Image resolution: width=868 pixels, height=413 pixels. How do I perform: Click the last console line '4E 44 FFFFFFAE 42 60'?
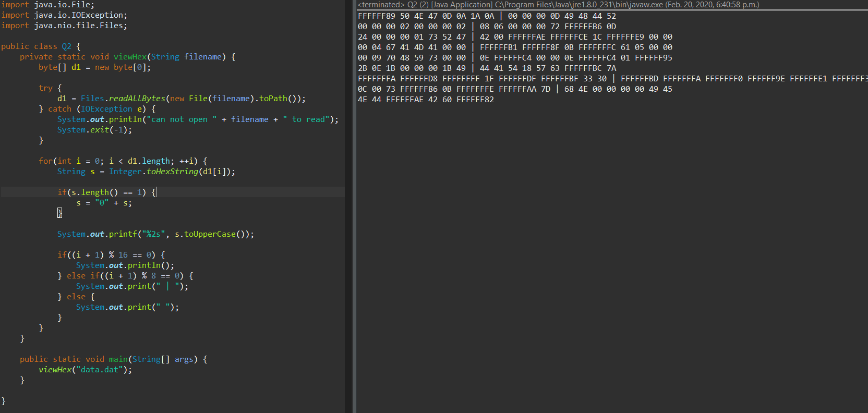tap(426, 100)
